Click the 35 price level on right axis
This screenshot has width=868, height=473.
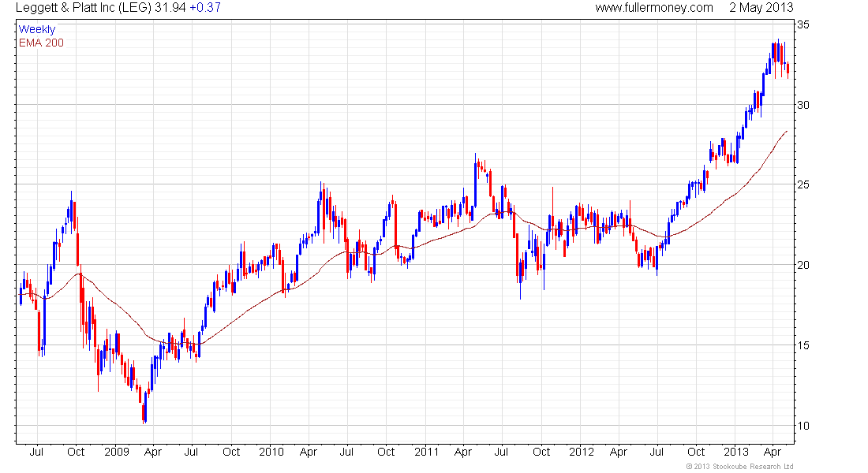click(803, 24)
